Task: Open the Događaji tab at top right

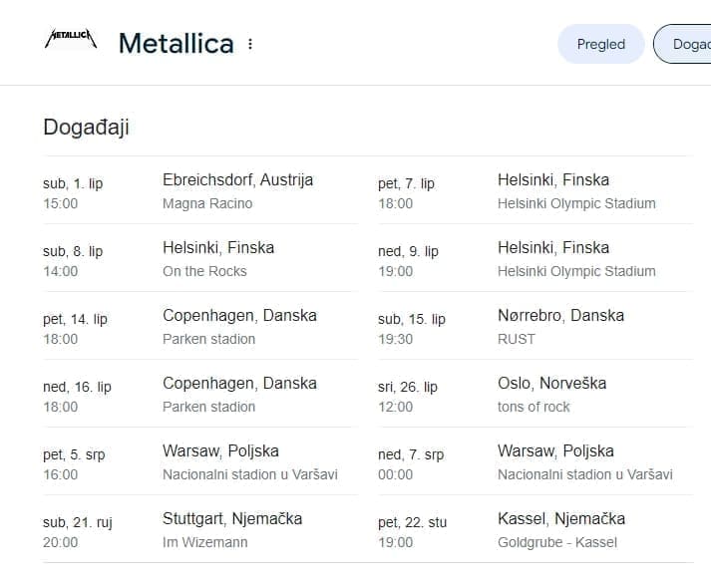Action: 688,44
